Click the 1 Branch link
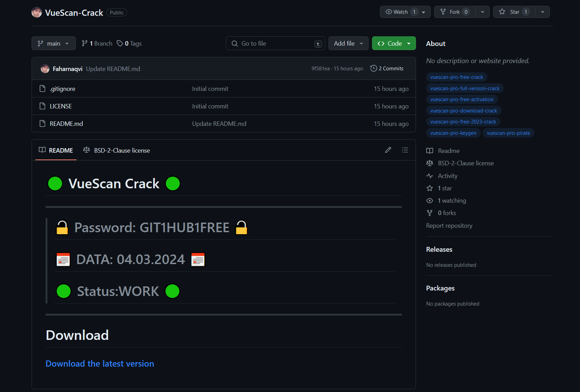Screen dimensions: 580x392 (97, 44)
